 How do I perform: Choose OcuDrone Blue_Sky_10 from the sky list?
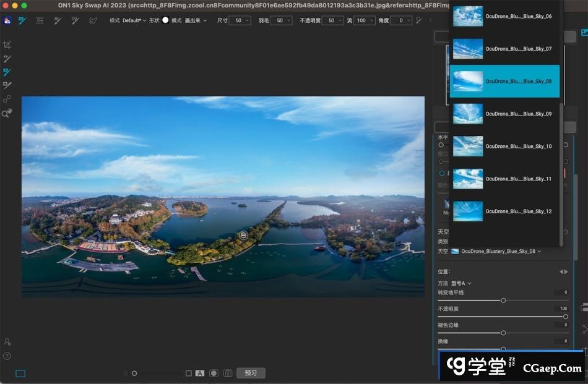tap(504, 147)
